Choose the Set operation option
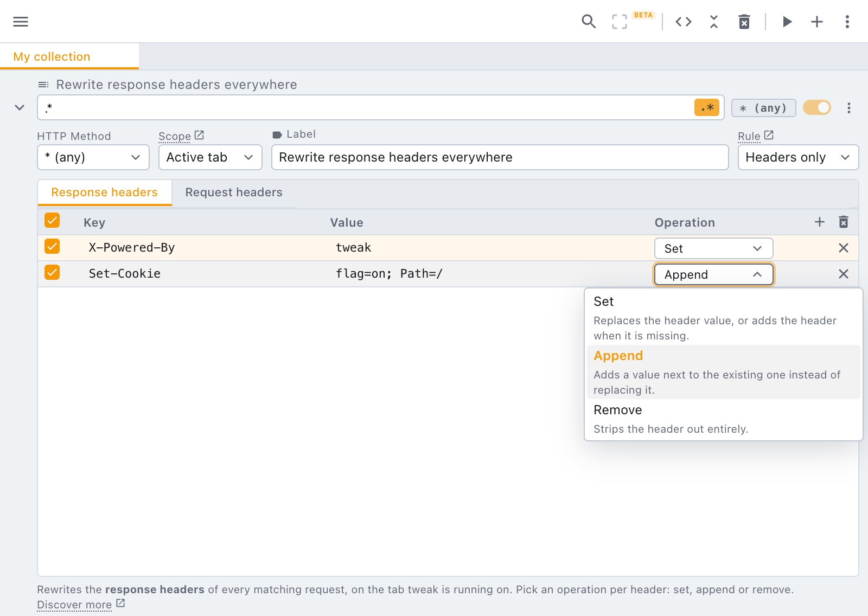 point(723,318)
